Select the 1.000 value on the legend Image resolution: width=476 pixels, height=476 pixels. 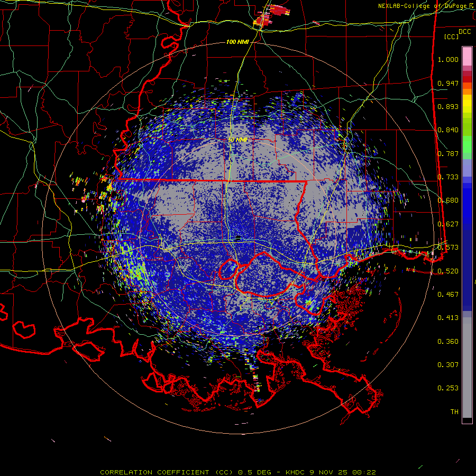coord(448,59)
